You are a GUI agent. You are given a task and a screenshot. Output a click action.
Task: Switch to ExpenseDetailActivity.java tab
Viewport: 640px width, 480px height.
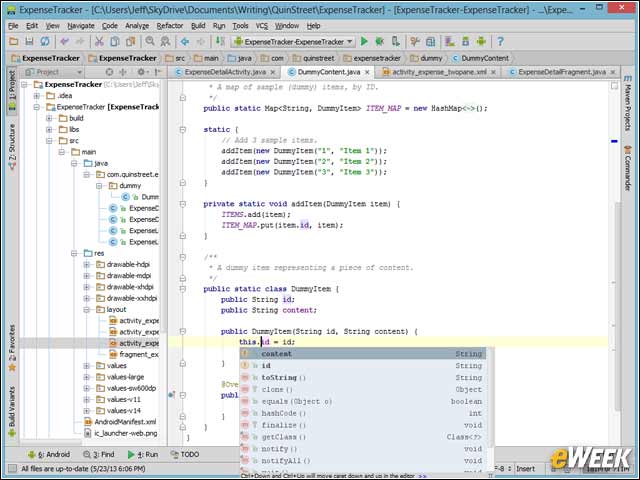coord(225,72)
